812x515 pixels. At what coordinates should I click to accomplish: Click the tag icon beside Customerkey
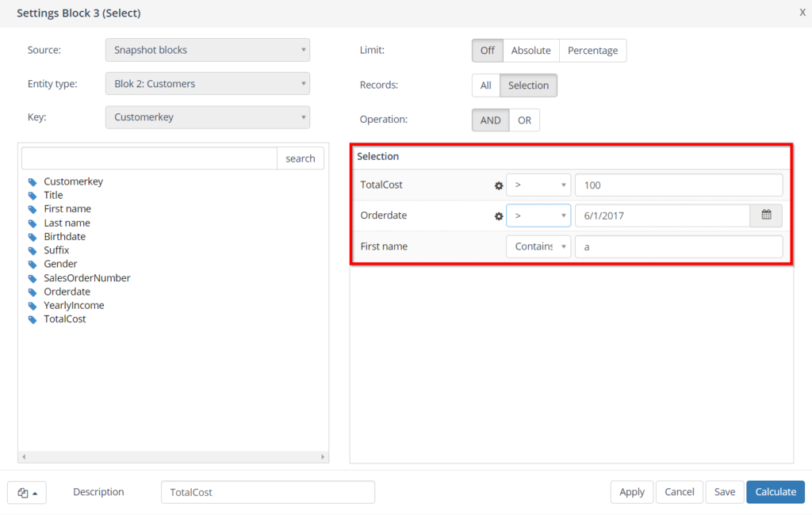pyautogui.click(x=33, y=182)
